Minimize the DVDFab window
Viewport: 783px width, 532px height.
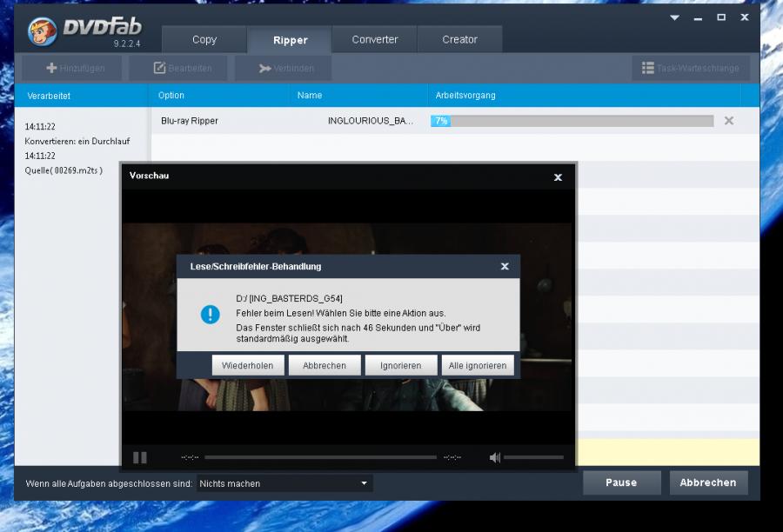[698, 19]
